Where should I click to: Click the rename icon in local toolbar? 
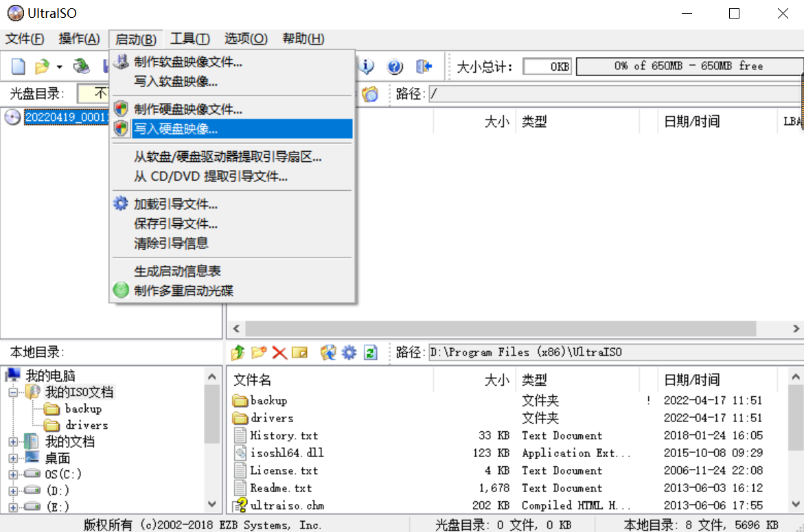click(300, 352)
